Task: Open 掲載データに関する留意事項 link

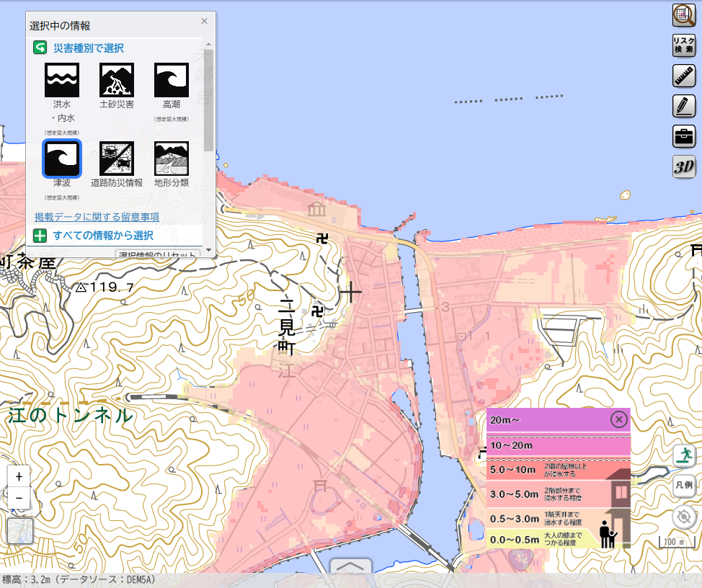Action: pos(97,217)
